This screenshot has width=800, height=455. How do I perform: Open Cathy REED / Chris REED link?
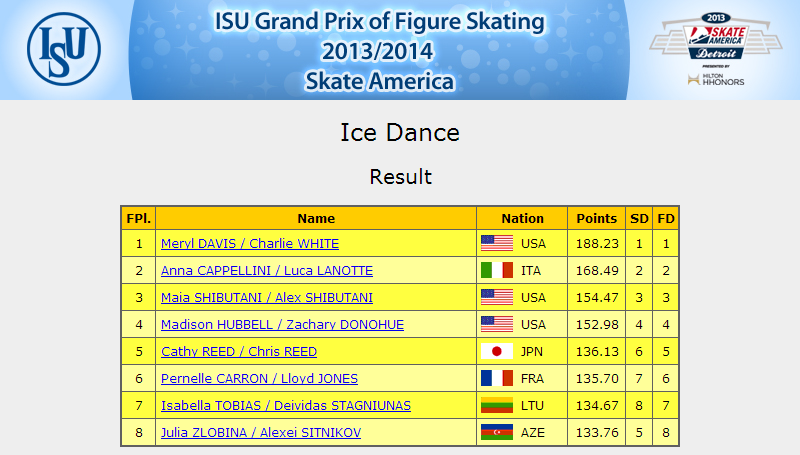point(239,352)
